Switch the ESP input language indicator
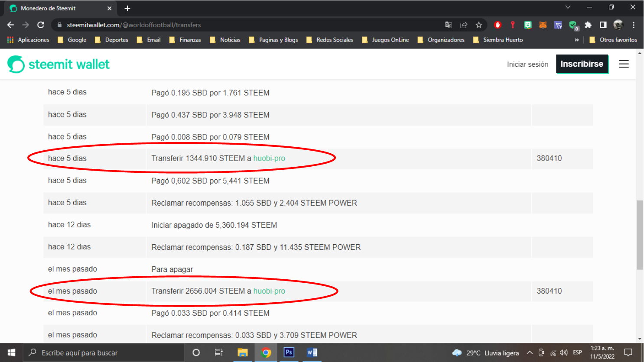The height and width of the screenshot is (362, 644). point(577,352)
